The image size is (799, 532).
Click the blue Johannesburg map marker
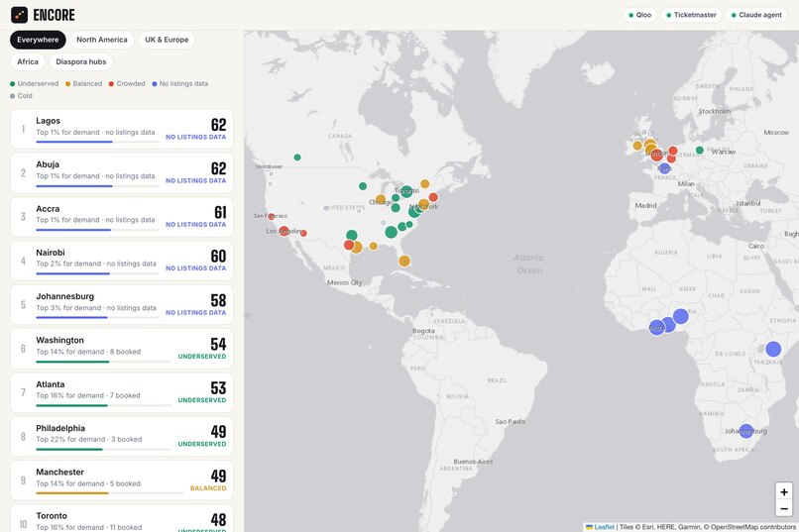pos(746,431)
